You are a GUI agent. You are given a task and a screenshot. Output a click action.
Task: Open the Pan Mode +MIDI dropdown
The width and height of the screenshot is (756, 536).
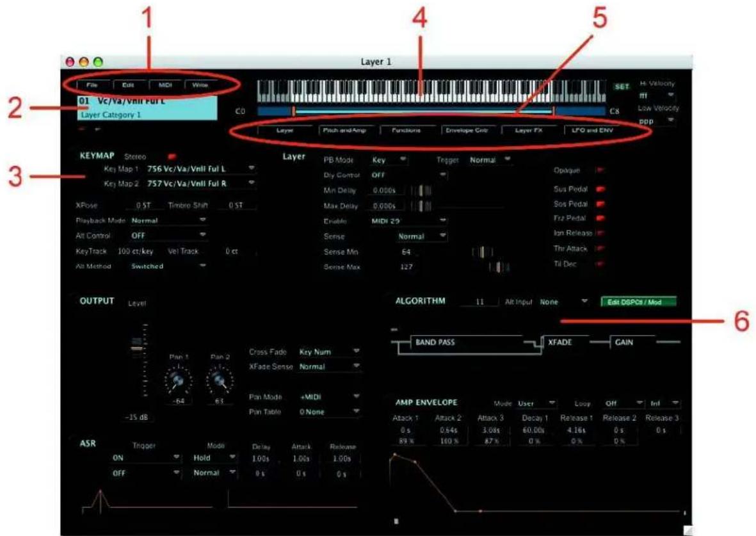pos(329,397)
